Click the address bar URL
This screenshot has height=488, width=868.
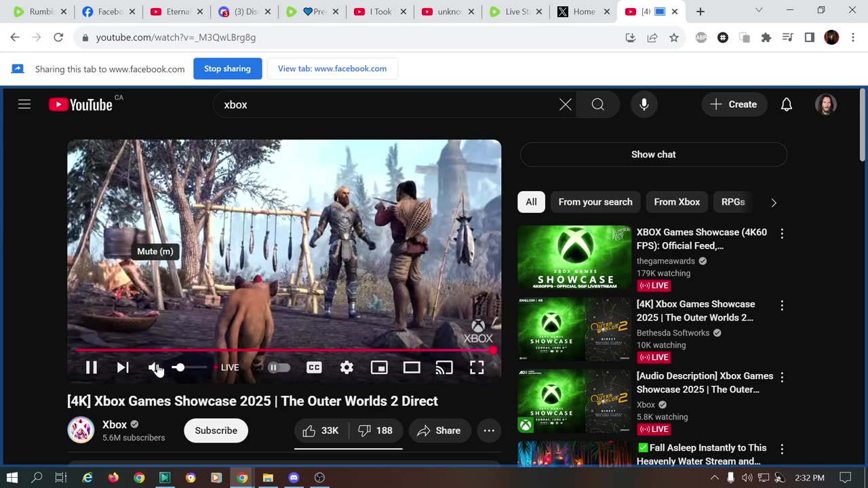[176, 37]
